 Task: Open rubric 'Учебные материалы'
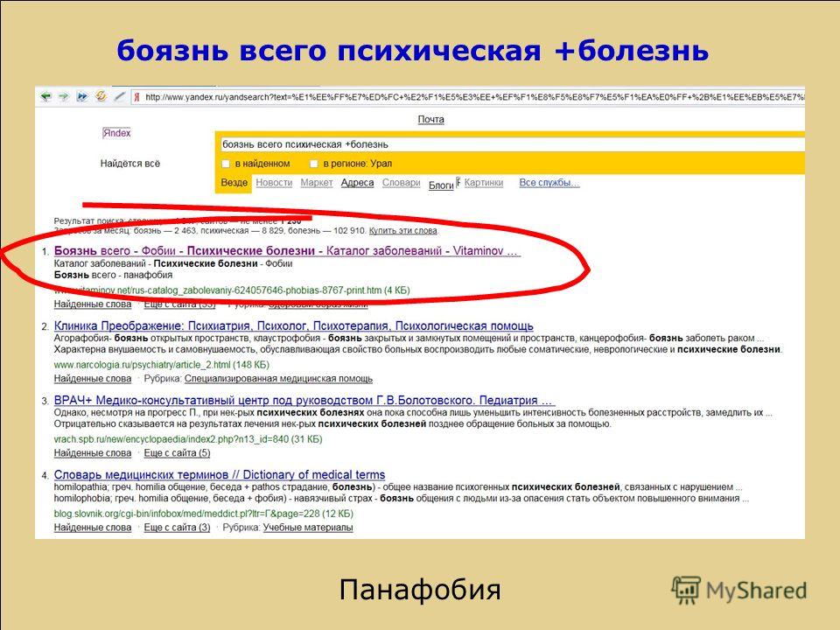(x=308, y=528)
